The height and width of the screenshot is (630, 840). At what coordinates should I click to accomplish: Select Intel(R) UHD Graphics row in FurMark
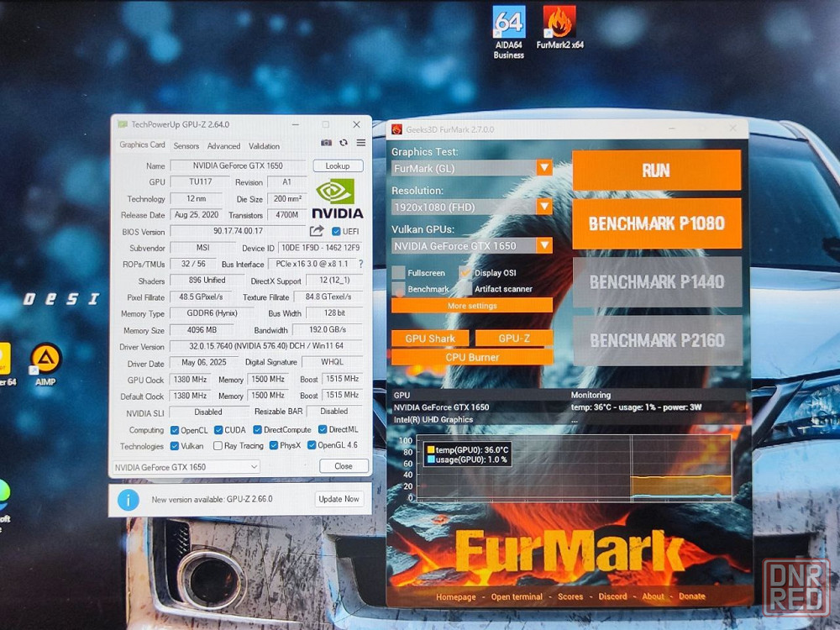pos(569,419)
